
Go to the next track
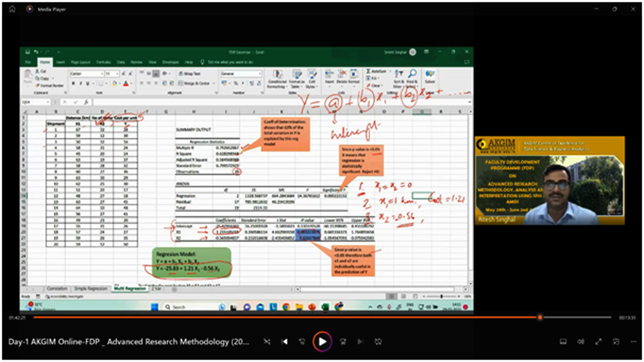(x=360, y=342)
